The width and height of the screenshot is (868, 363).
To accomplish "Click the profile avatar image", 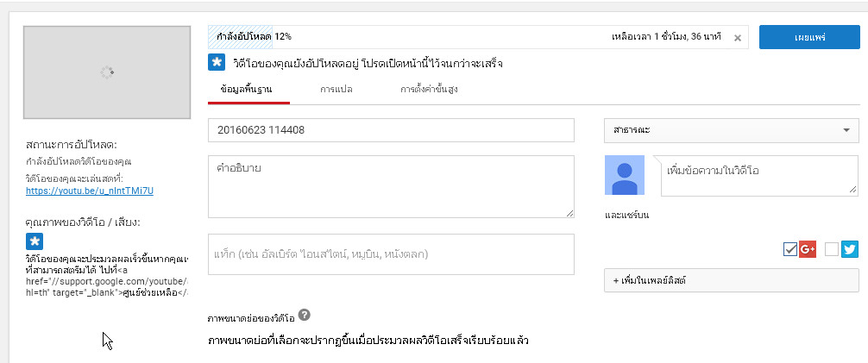I will [624, 175].
